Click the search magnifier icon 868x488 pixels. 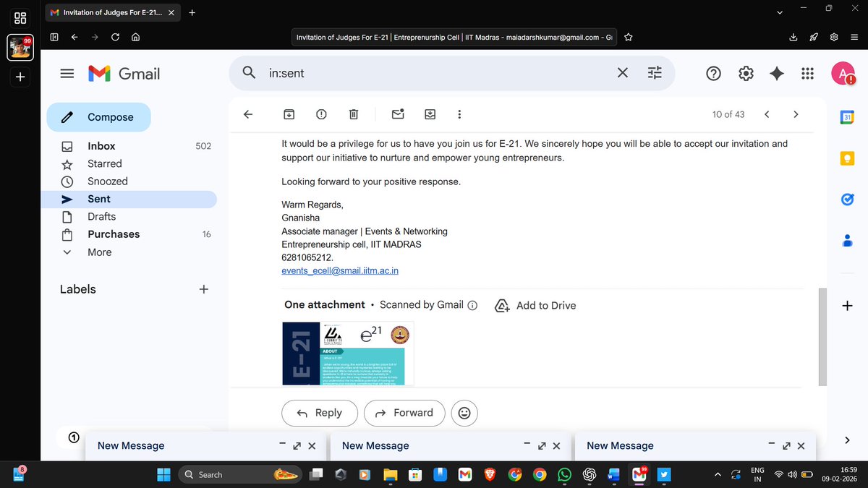tap(249, 73)
